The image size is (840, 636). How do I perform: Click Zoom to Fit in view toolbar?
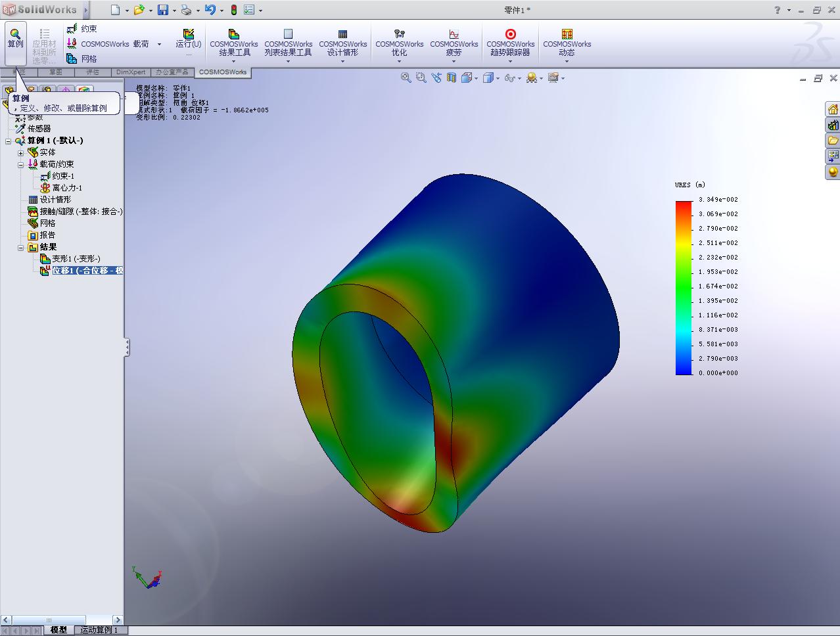click(406, 78)
